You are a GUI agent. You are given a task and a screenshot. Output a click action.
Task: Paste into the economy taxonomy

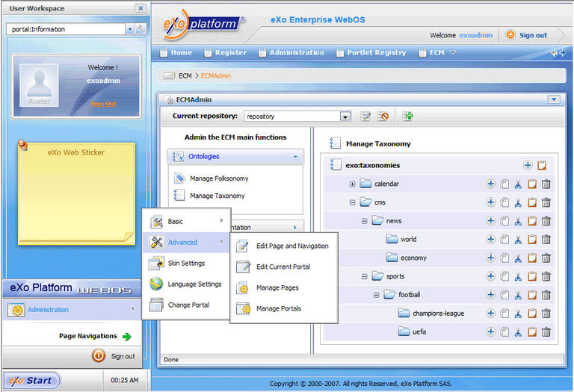pyautogui.click(x=532, y=258)
